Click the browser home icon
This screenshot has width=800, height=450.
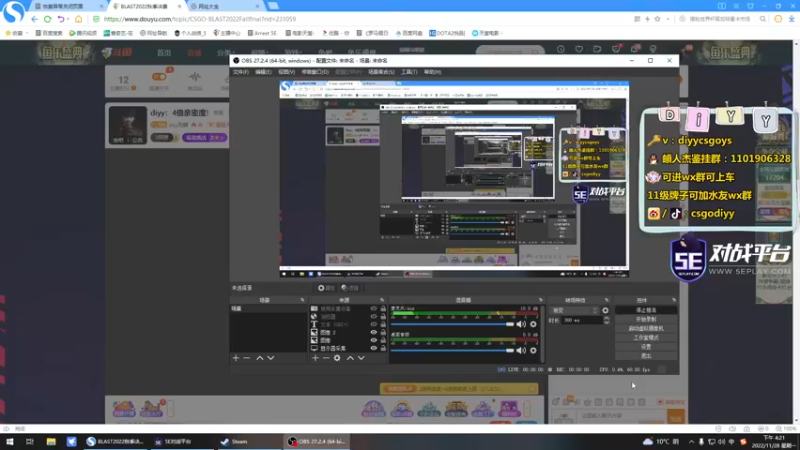point(78,19)
